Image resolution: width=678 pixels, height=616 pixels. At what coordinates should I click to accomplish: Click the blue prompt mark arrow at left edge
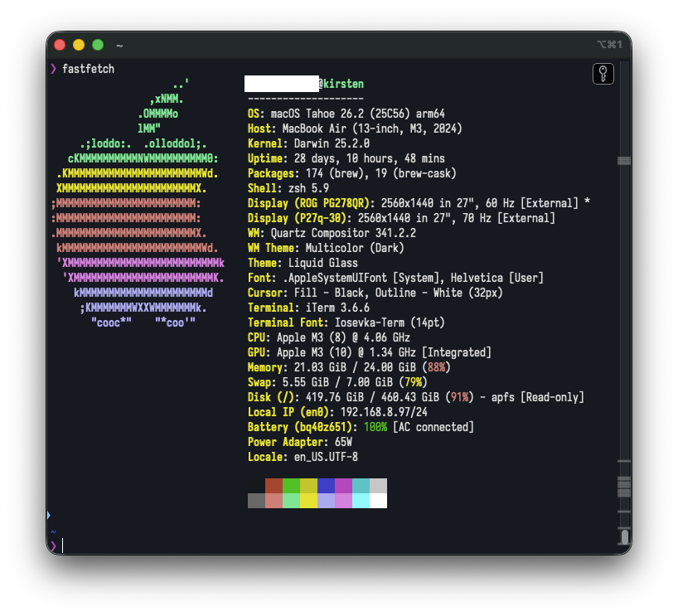[48, 515]
